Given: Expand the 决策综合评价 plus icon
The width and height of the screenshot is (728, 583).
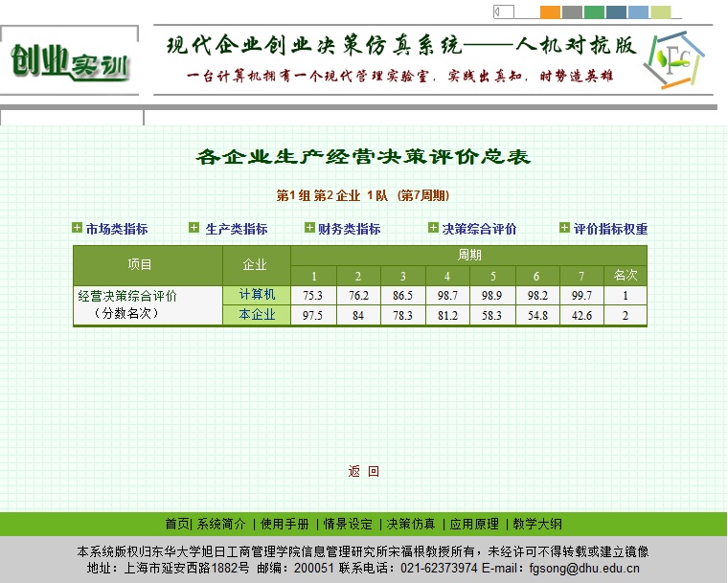Looking at the screenshot, I should [x=433, y=228].
